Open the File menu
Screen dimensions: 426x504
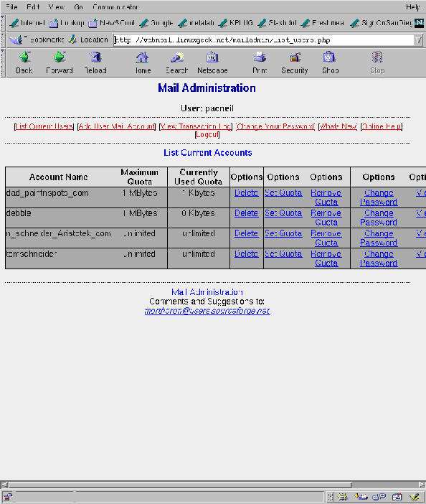(x=12, y=6)
